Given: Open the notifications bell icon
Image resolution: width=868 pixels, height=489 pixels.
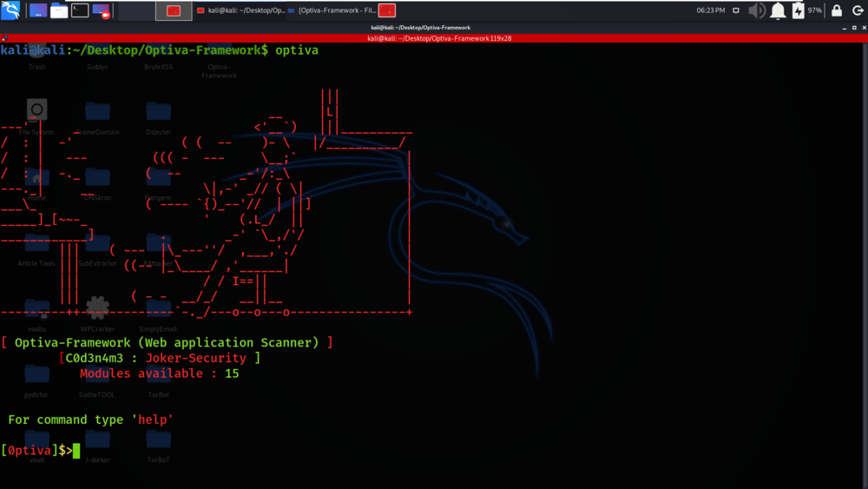Looking at the screenshot, I should click(x=778, y=10).
